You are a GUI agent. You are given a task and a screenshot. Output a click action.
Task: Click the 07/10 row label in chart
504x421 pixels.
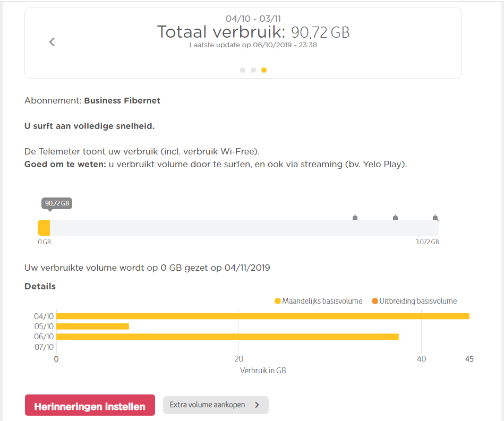(44, 347)
